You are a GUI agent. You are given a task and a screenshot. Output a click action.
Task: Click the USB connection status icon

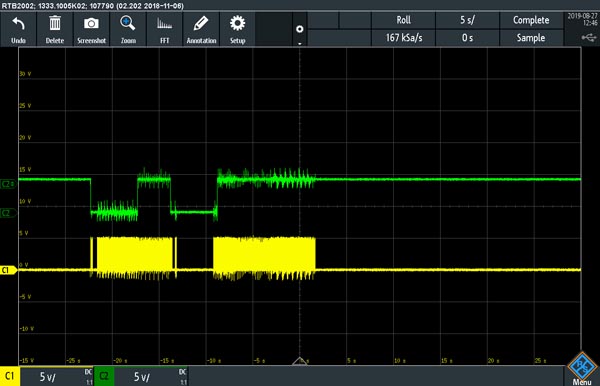[x=589, y=37]
